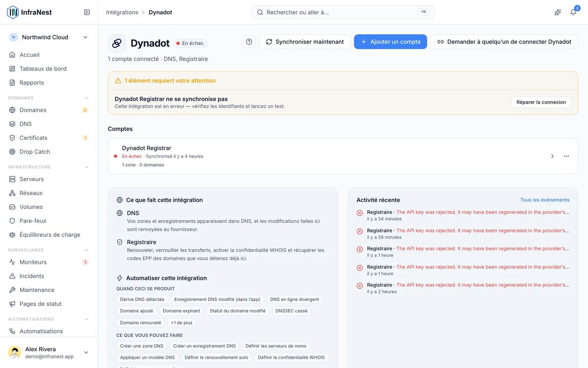Open Volumes page
This screenshot has width=588, height=368.
(49, 207)
